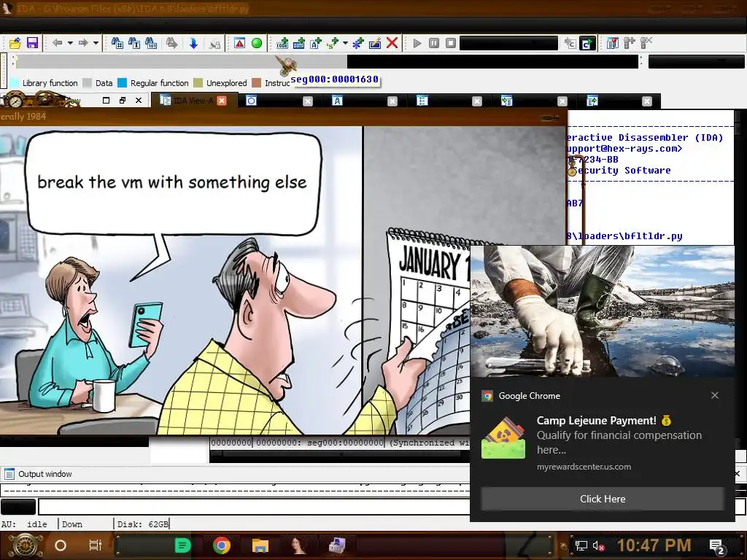Jump back with the left arrow

tap(57, 43)
